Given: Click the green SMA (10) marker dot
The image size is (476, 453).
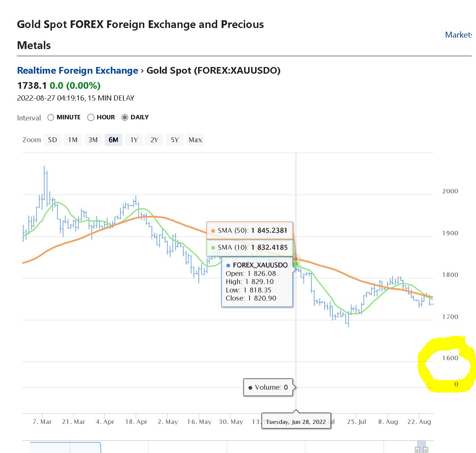Looking at the screenshot, I should [x=296, y=264].
